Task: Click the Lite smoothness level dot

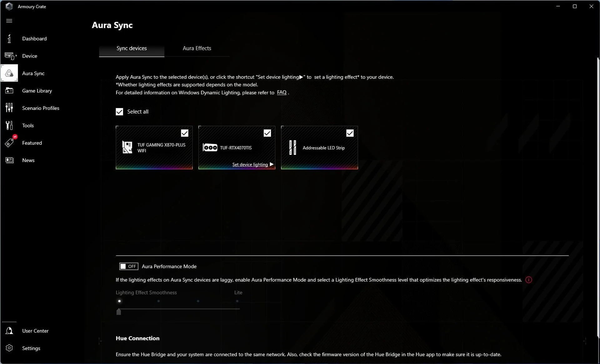Action: tap(237, 301)
